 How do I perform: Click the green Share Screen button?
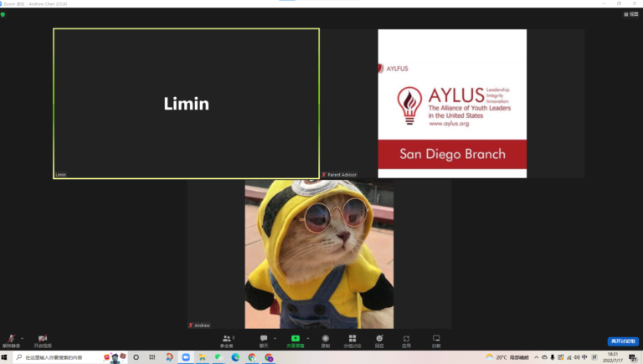[296, 341]
